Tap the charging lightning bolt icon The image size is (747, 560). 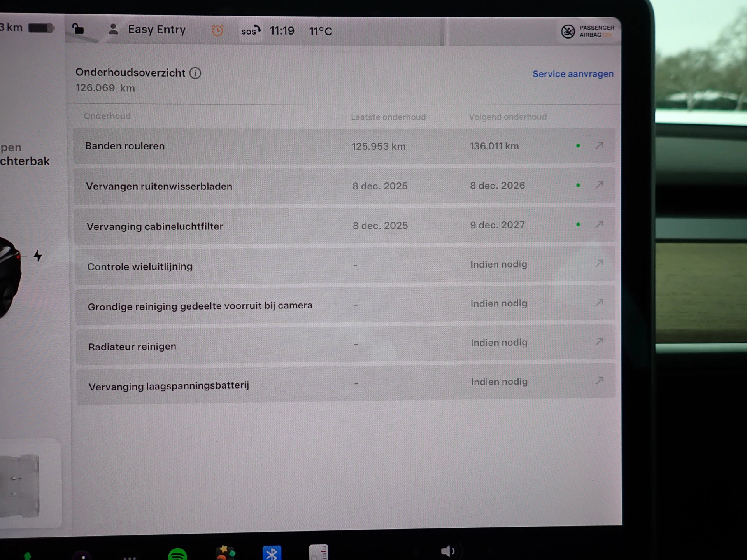point(38,255)
